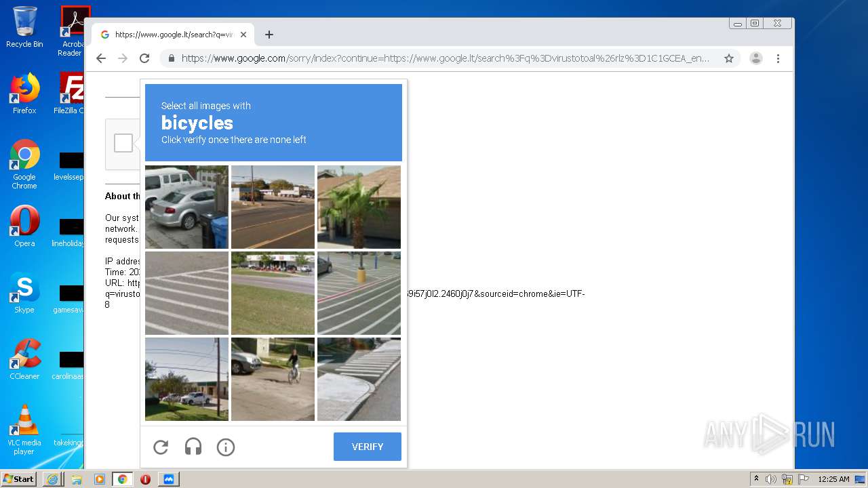The width and height of the screenshot is (868, 488).
Task: Reload the captcha challenge images
Action: click(161, 447)
